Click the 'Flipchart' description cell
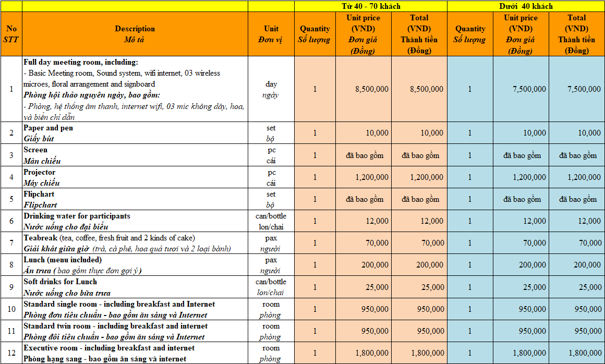605x364 pixels. click(x=135, y=199)
